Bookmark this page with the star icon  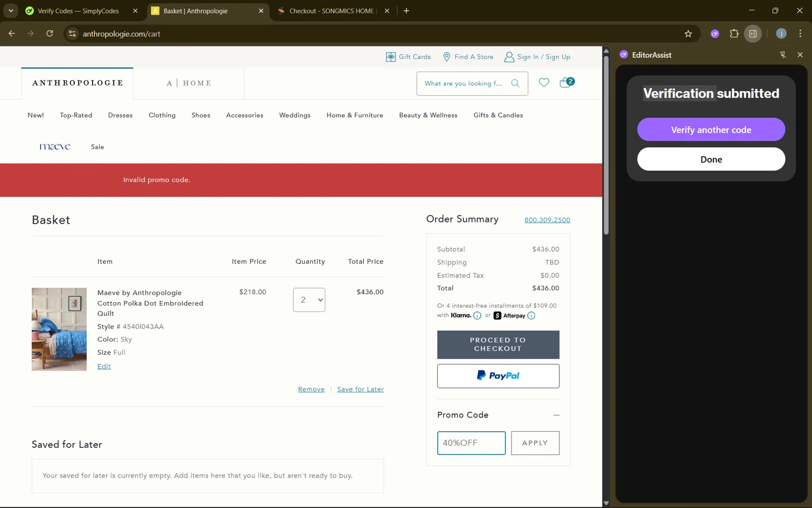pos(688,34)
